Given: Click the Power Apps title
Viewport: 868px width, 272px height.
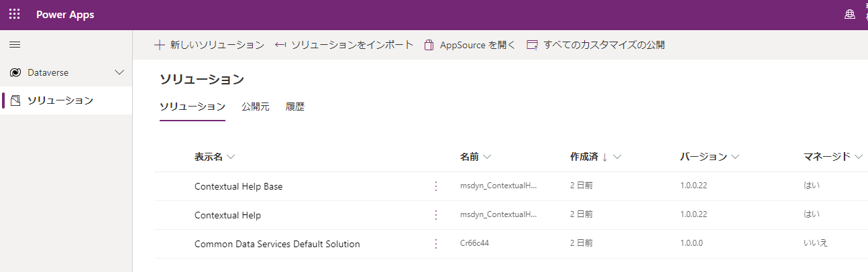Looking at the screenshot, I should pos(65,15).
